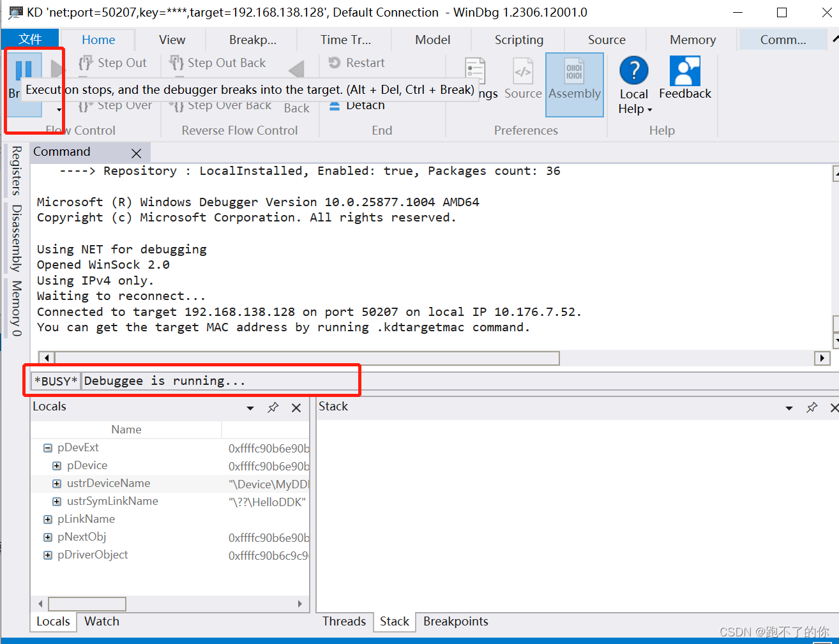Click Detach in the End group

(x=357, y=105)
